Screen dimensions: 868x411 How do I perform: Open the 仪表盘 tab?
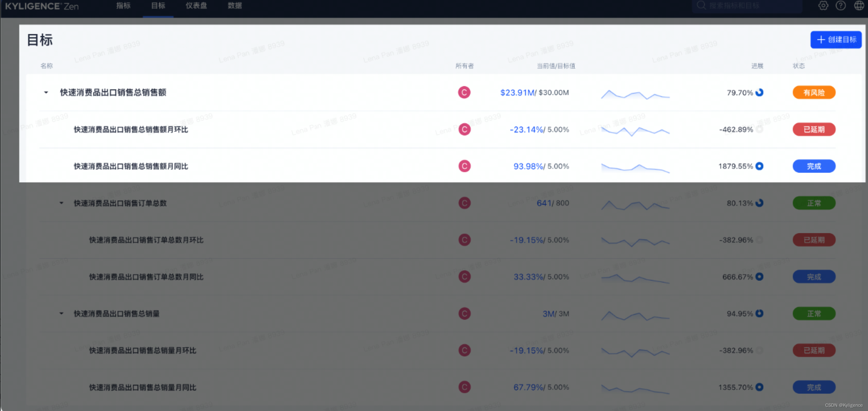[196, 6]
